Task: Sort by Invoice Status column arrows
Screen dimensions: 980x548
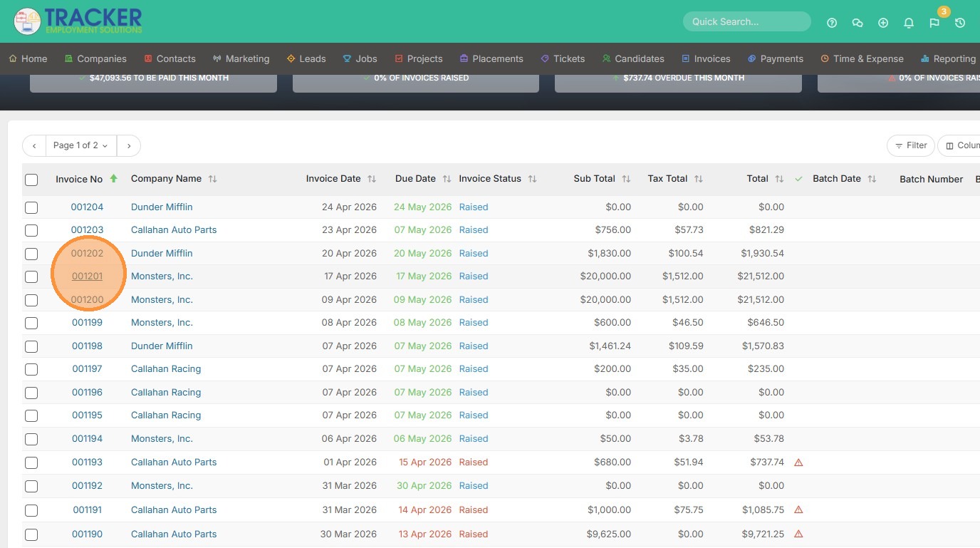Action: [532, 179]
